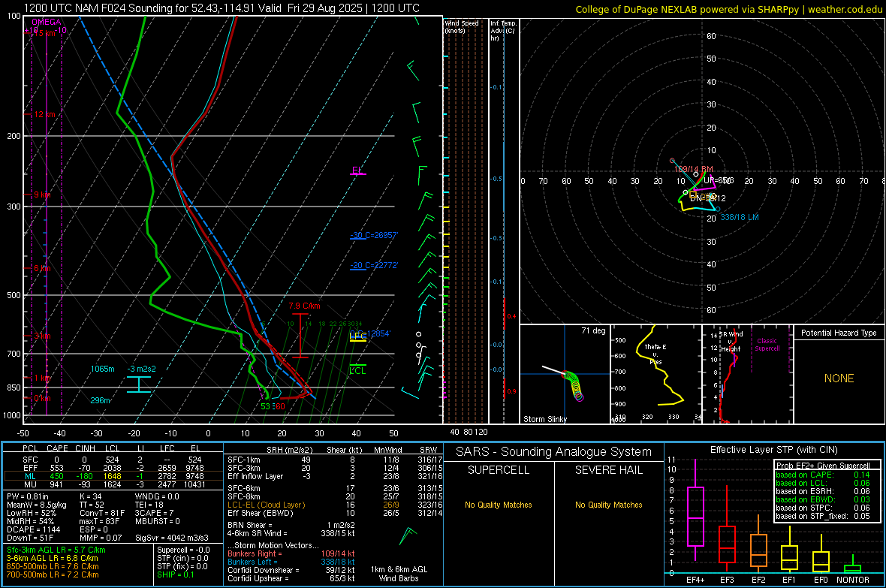Click the DN=39/12 hodograph label

[x=707, y=198]
